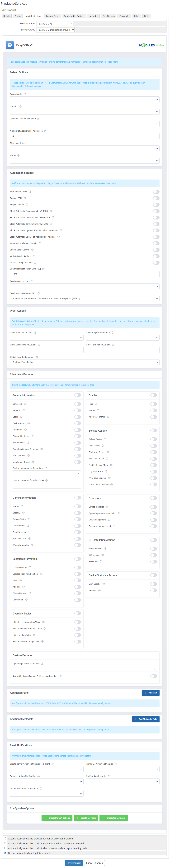The image size is (170, 868).
Task: Click help icon beside Require Switch
Action: tap(27, 205)
